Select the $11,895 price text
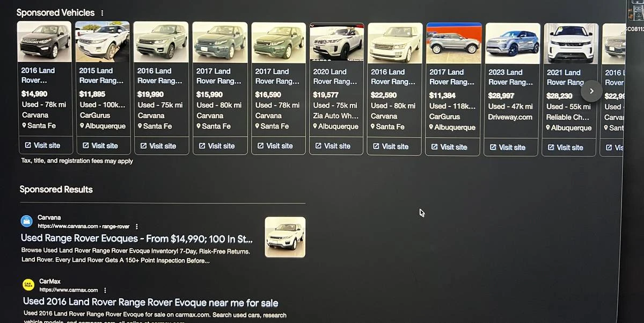This screenshot has height=323, width=644. point(92,94)
